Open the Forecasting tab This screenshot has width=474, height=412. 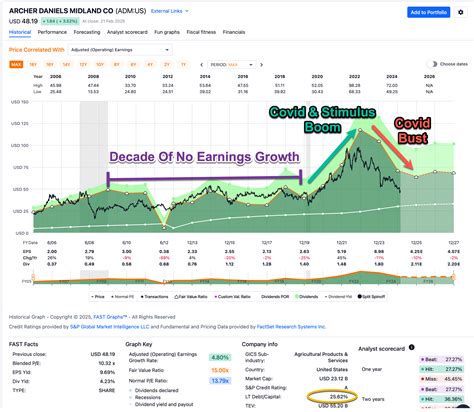coord(87,32)
